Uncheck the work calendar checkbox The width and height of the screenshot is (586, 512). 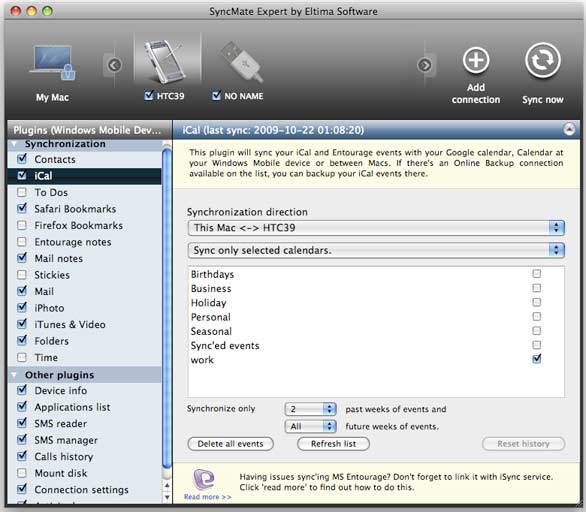click(537, 359)
